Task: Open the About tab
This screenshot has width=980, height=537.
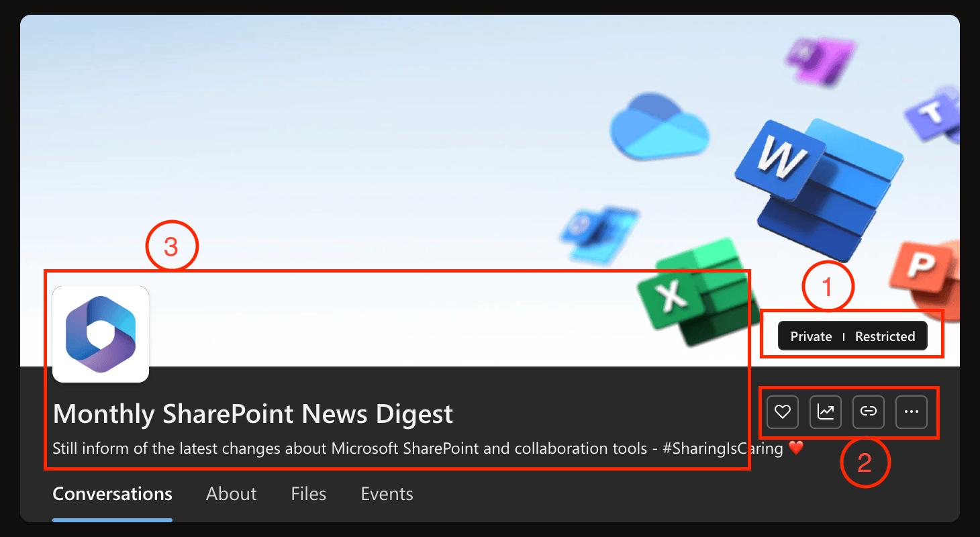Action: [232, 494]
